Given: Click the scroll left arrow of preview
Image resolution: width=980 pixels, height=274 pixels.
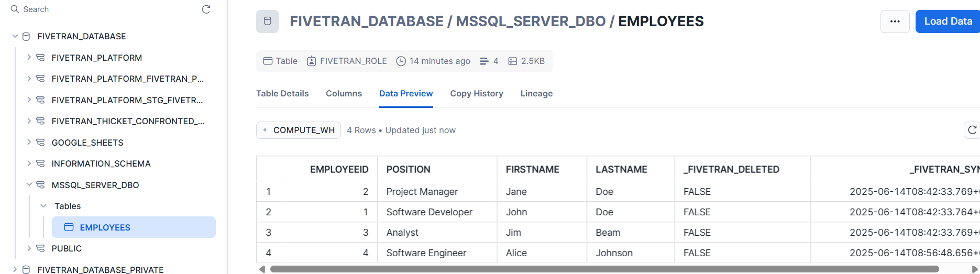Looking at the screenshot, I should pos(262,269).
